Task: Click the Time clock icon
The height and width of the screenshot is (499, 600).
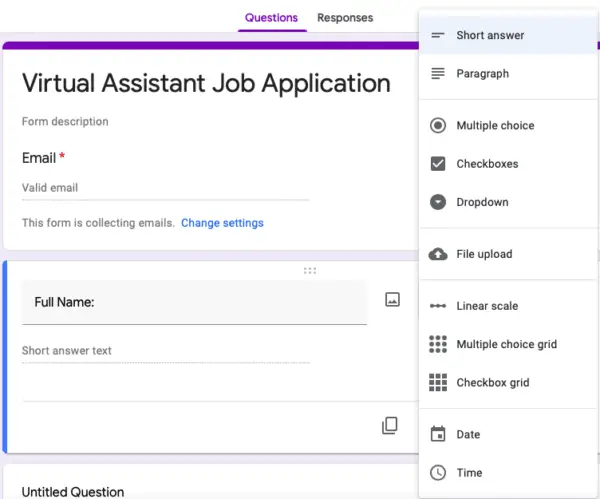Action: [437, 472]
